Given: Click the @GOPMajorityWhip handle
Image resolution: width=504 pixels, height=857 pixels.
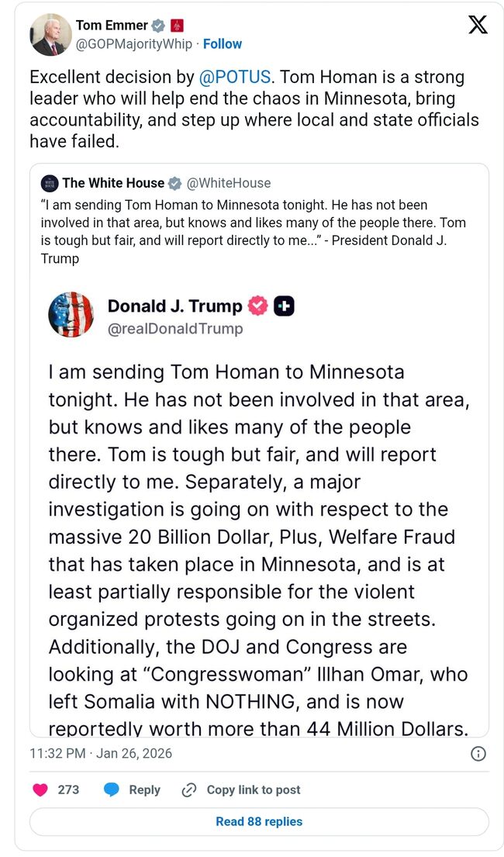Looking at the screenshot, I should (x=133, y=44).
